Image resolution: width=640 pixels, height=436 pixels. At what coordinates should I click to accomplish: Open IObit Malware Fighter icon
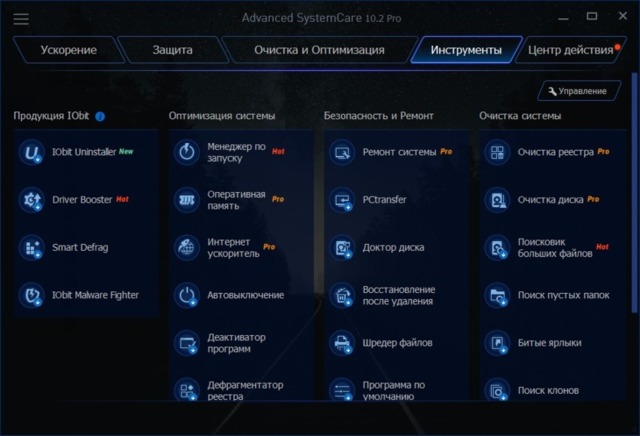33,295
